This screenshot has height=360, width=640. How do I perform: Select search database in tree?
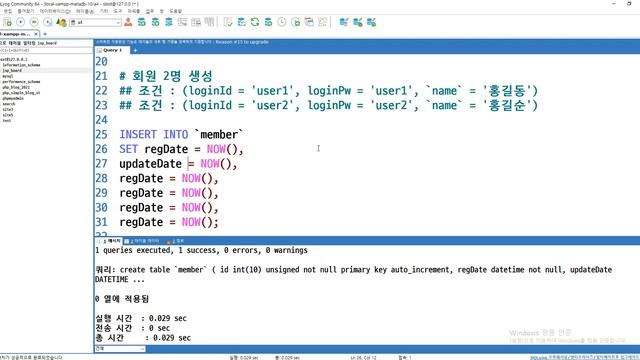click(x=8, y=104)
